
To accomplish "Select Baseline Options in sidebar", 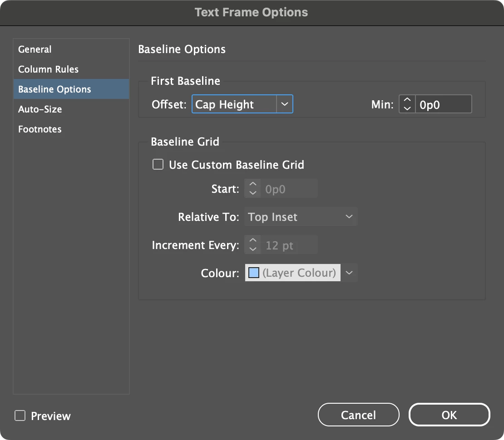I will click(54, 89).
